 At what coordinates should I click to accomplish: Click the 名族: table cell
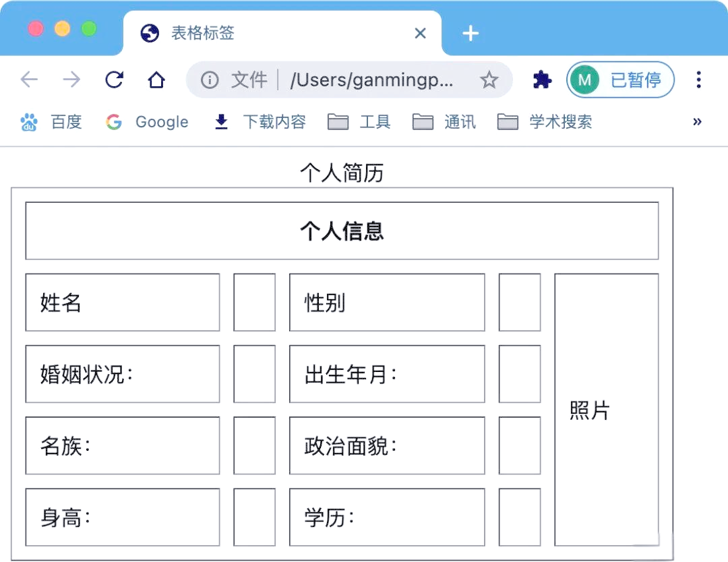tap(123, 445)
